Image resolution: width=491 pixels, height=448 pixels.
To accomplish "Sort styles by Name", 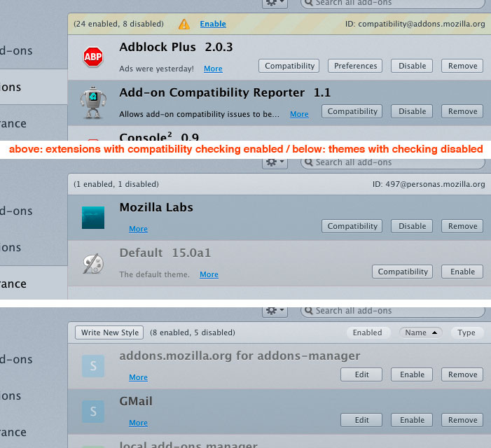I will pos(420,332).
